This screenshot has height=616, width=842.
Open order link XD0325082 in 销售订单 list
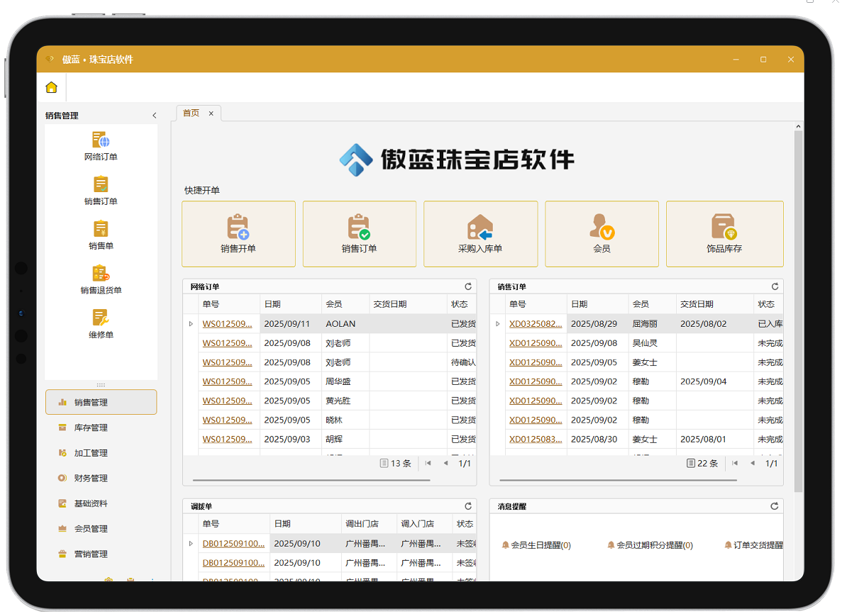535,323
